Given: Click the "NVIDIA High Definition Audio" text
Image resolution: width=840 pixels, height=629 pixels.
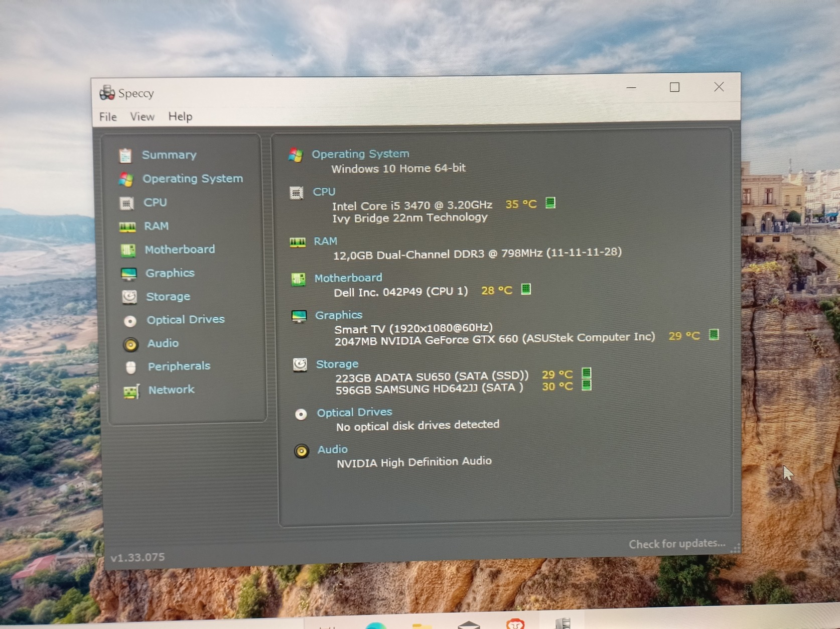Looking at the screenshot, I should point(414,462).
